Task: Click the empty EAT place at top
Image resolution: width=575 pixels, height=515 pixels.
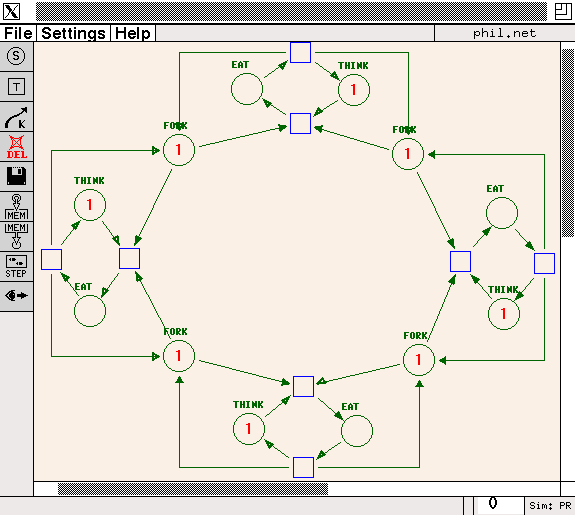Action: [247, 89]
